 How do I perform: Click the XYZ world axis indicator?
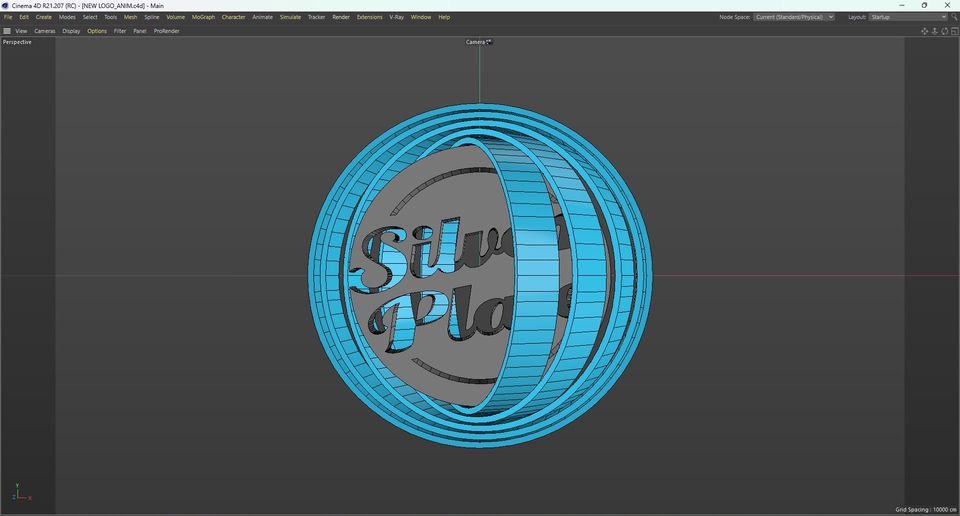click(21, 492)
